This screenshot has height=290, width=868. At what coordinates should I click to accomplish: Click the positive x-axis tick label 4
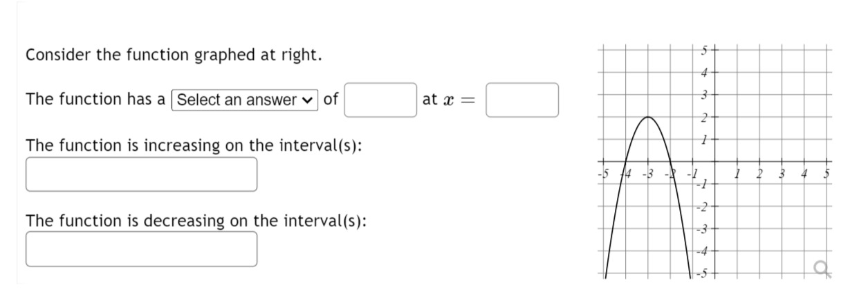(803, 172)
